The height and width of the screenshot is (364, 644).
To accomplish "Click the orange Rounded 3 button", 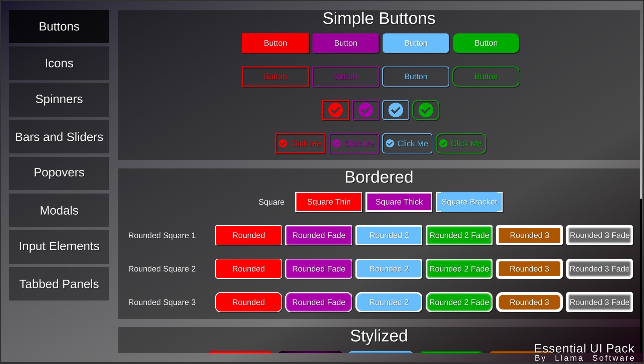I will point(529,235).
